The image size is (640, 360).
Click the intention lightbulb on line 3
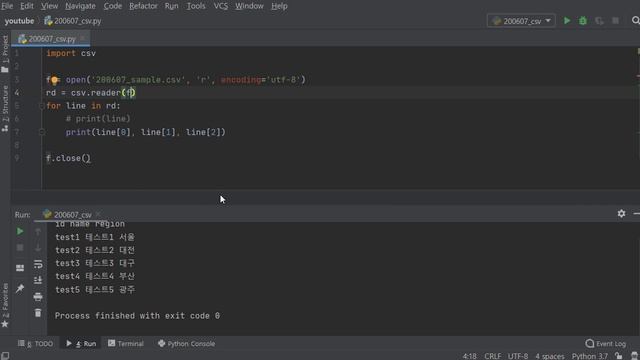coord(54,80)
